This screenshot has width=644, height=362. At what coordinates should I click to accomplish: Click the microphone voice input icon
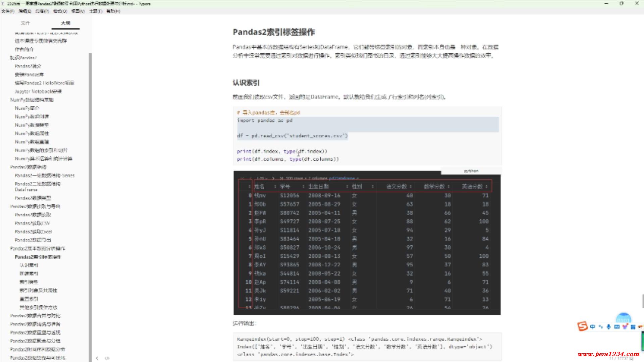pos(608,326)
